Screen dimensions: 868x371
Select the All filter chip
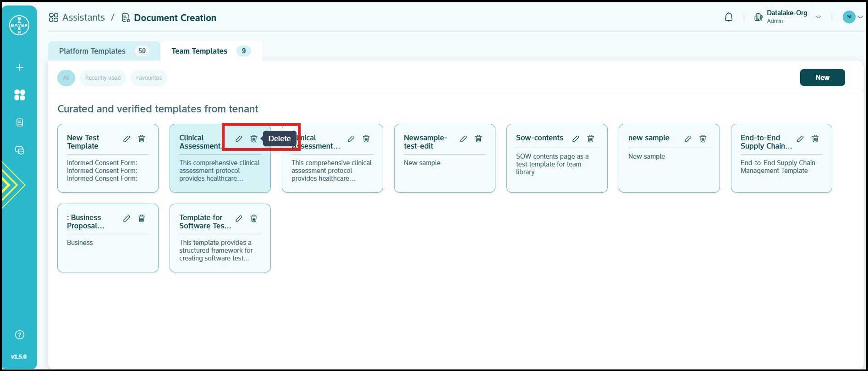[66, 78]
